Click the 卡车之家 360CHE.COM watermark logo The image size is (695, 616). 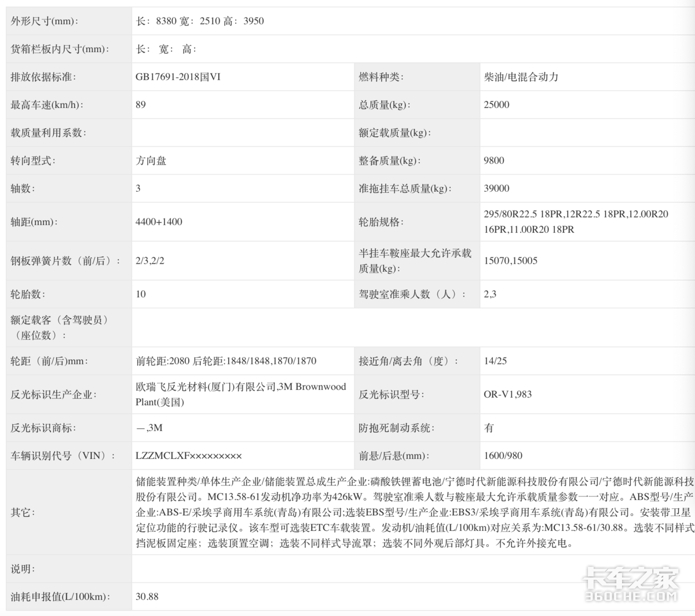point(631,584)
